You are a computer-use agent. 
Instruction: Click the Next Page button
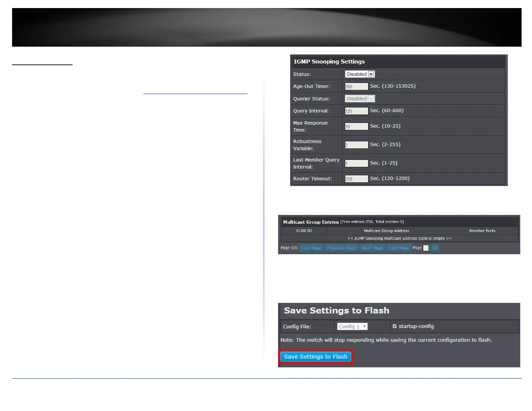[x=372, y=248]
